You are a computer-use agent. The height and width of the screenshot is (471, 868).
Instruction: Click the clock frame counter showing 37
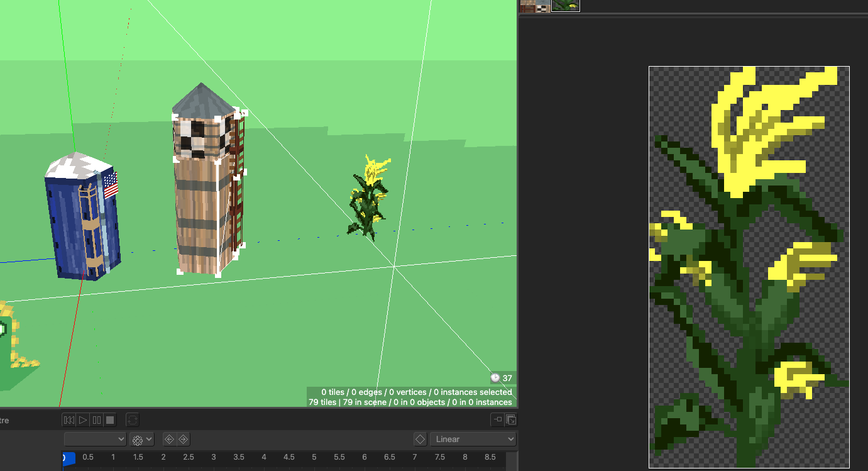502,378
